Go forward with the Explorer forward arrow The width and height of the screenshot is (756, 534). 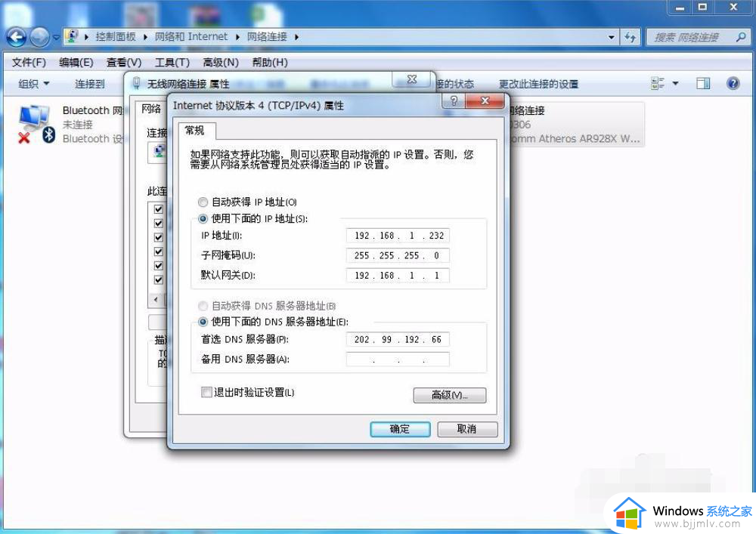coord(40,37)
